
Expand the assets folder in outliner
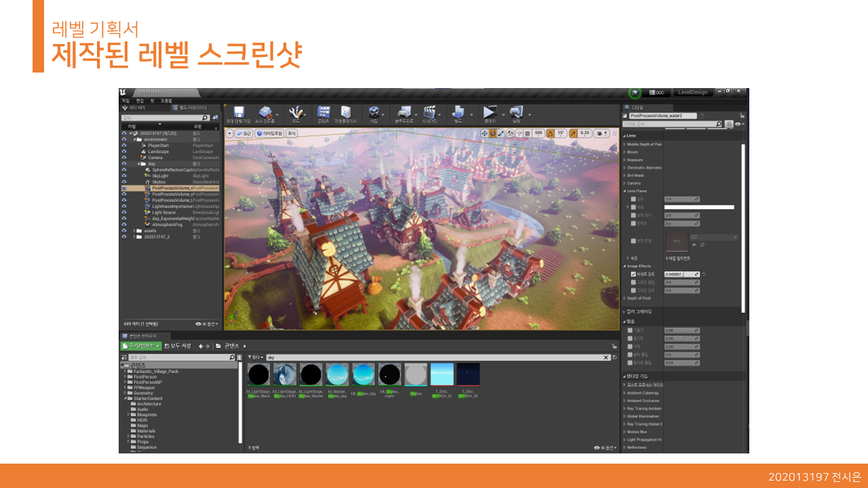(134, 230)
